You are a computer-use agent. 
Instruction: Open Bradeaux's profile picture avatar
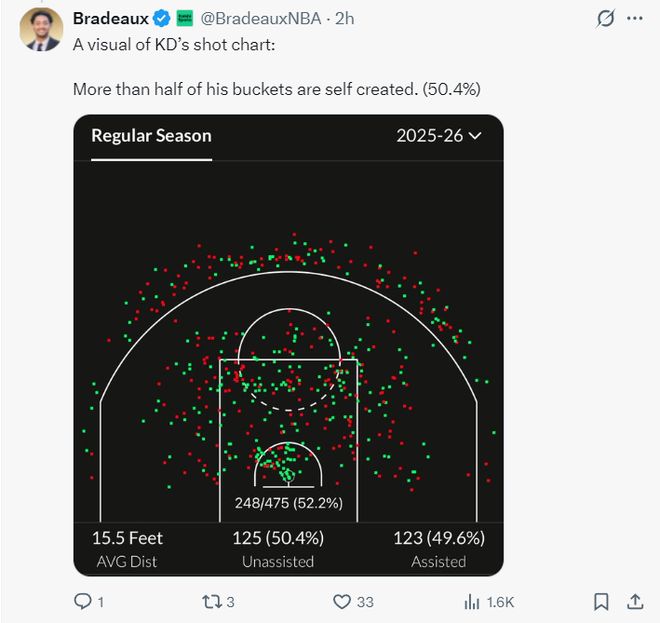41,30
